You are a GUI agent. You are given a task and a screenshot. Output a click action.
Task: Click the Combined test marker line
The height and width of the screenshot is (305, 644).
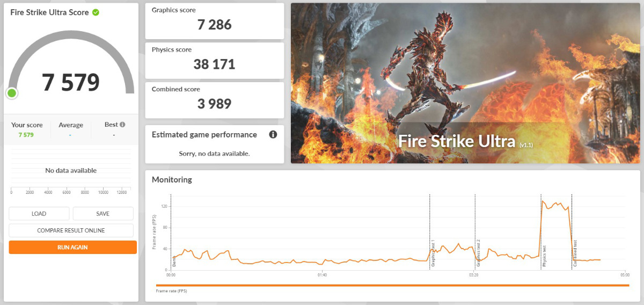572,231
